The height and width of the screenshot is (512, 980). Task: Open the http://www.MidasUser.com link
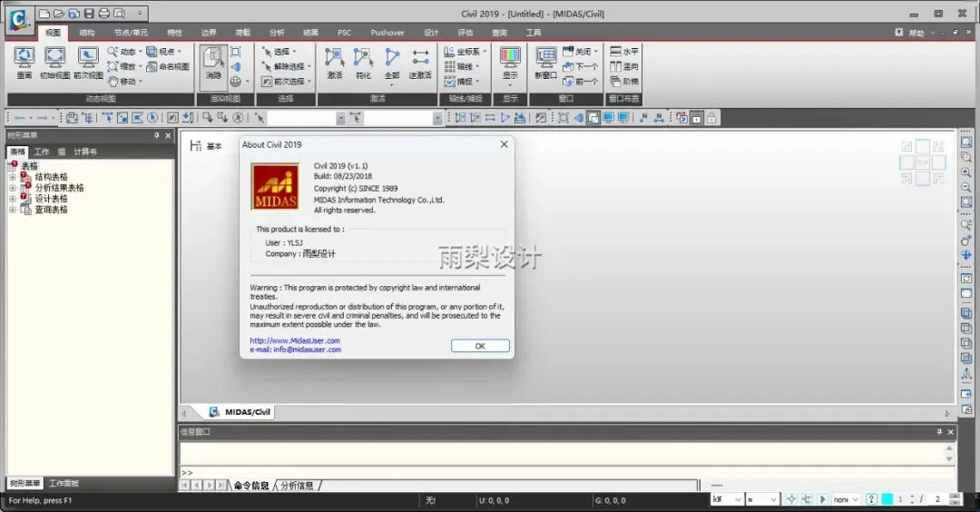295,340
